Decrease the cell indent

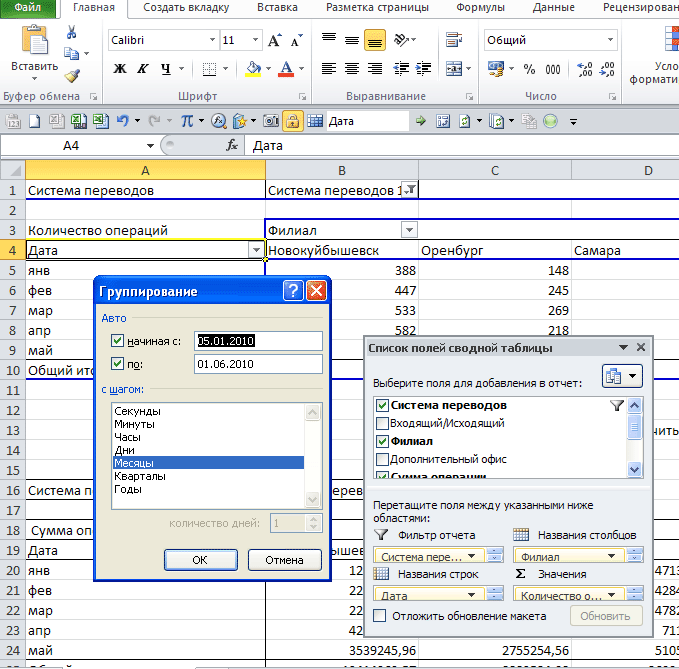point(401,68)
